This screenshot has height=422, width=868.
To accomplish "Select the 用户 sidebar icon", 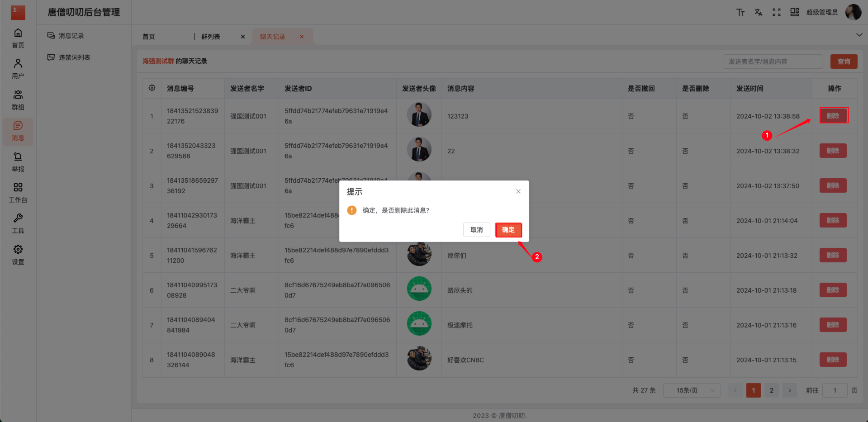I will pyautogui.click(x=18, y=68).
